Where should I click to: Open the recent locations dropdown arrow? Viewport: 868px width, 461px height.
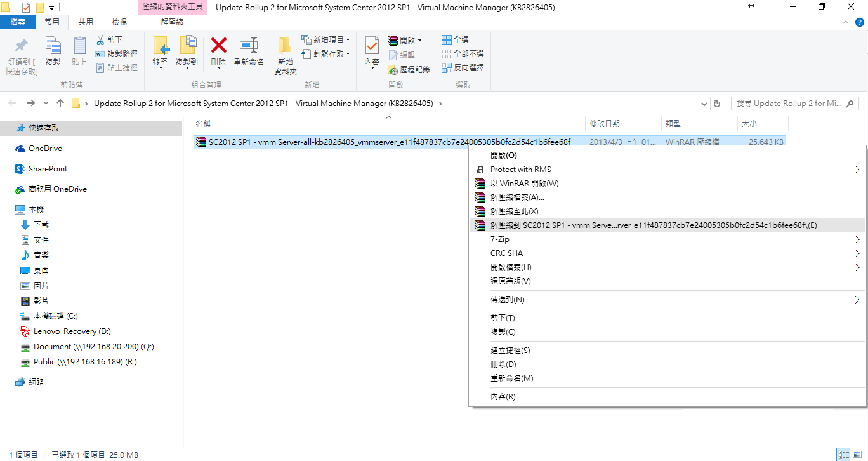[46, 104]
